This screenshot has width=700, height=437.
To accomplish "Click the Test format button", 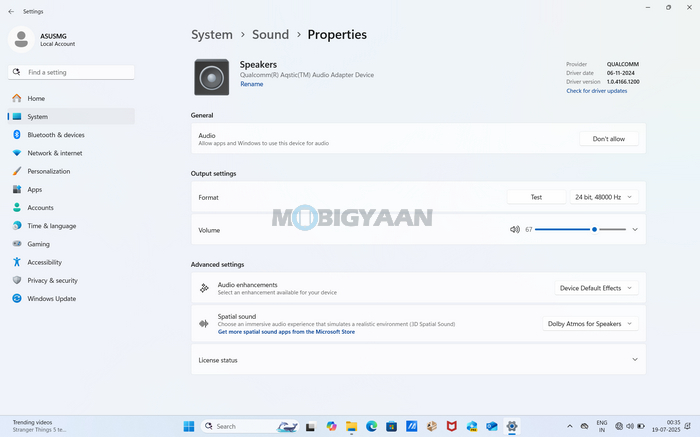I will (x=536, y=197).
